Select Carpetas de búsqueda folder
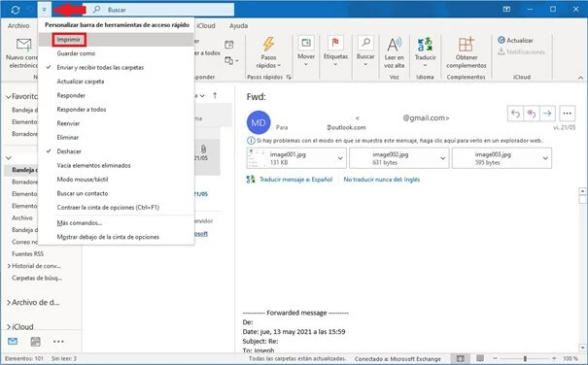Viewport: 588px width, 365px height. [37, 278]
